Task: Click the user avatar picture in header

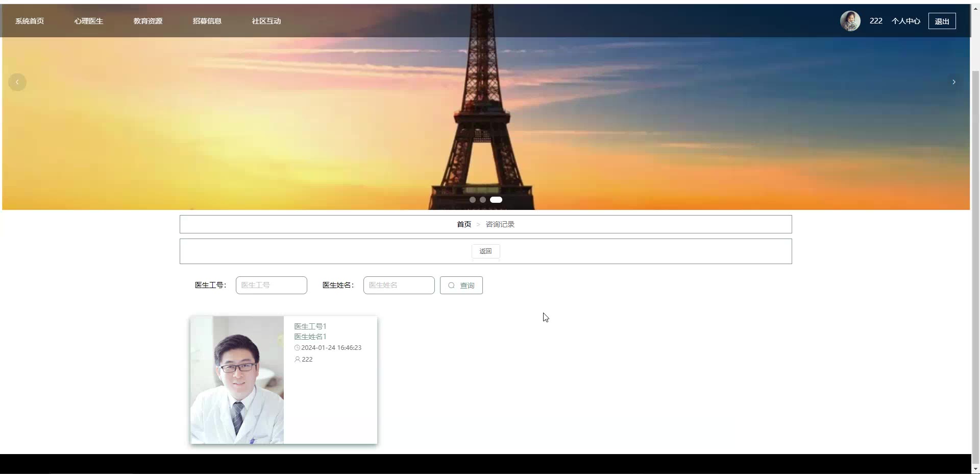Action: pyautogui.click(x=850, y=21)
